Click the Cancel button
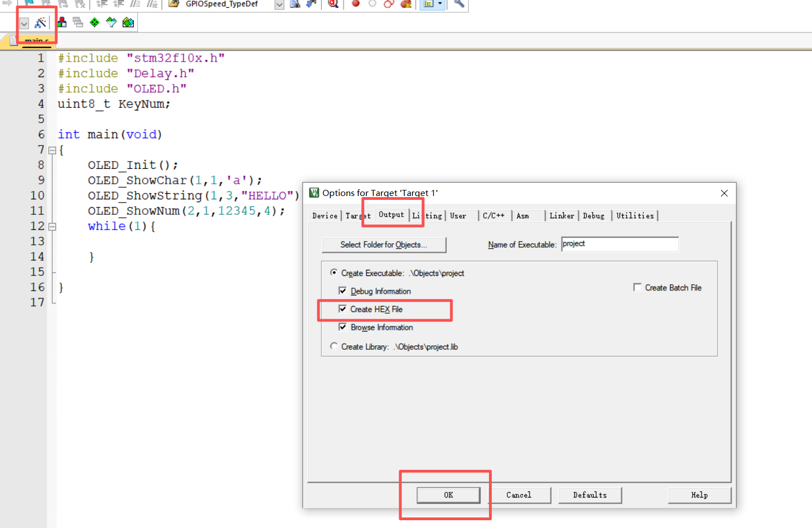 tap(519, 495)
